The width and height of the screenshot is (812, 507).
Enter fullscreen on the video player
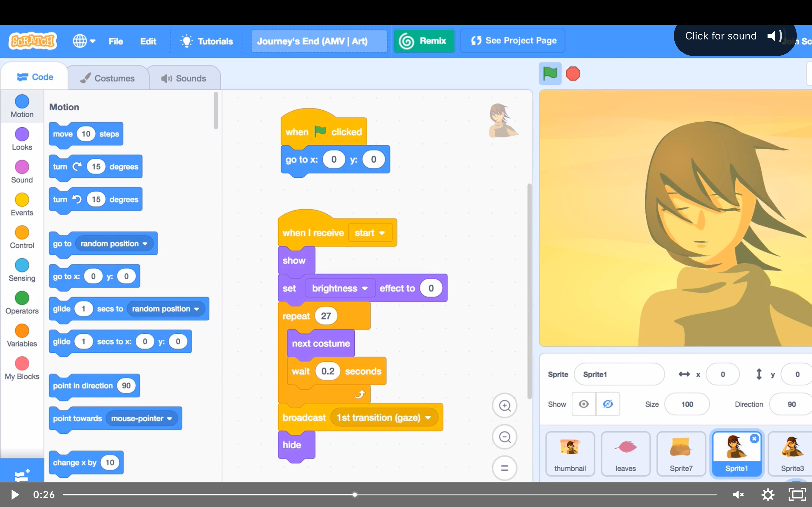pyautogui.click(x=797, y=494)
